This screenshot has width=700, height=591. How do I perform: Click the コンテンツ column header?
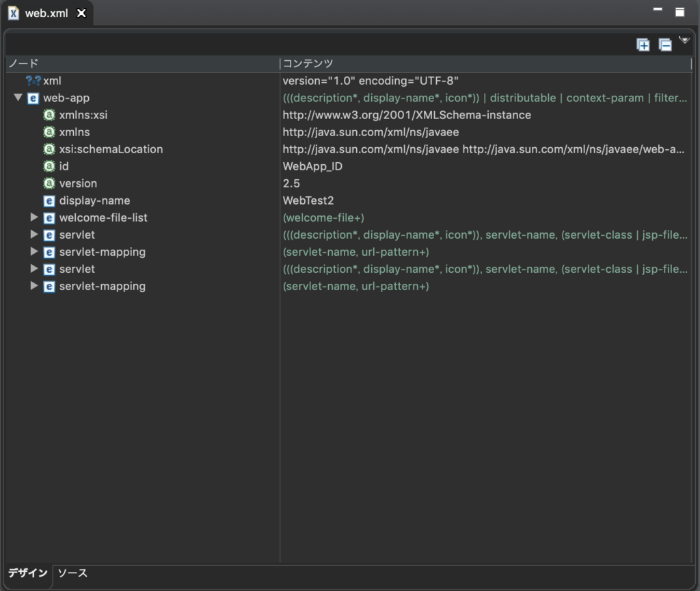[x=307, y=63]
